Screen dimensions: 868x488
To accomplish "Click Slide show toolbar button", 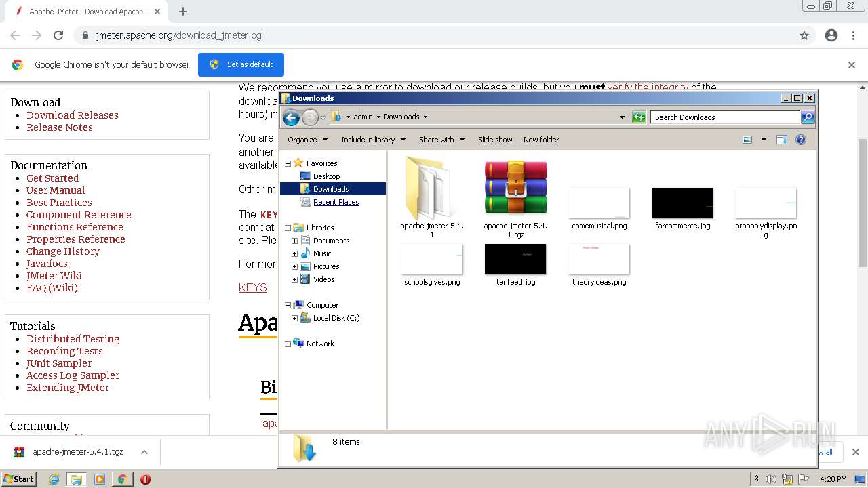I will [495, 140].
